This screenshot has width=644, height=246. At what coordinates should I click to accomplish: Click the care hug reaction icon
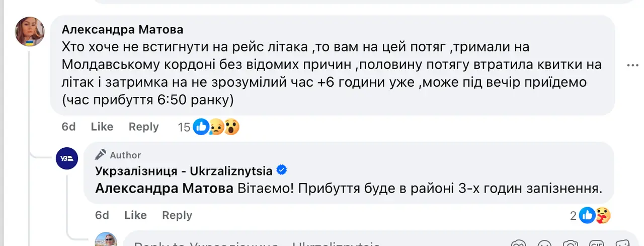(603, 215)
